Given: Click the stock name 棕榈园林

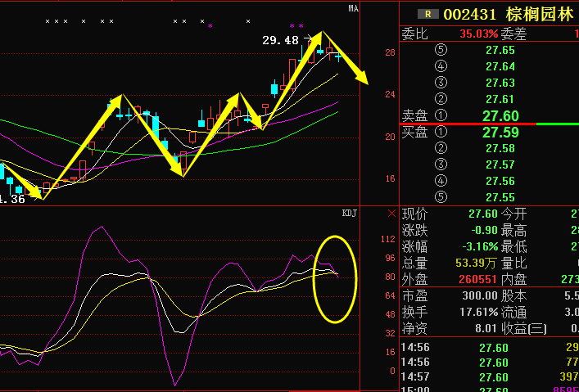Looking at the screenshot, I should (540, 15).
